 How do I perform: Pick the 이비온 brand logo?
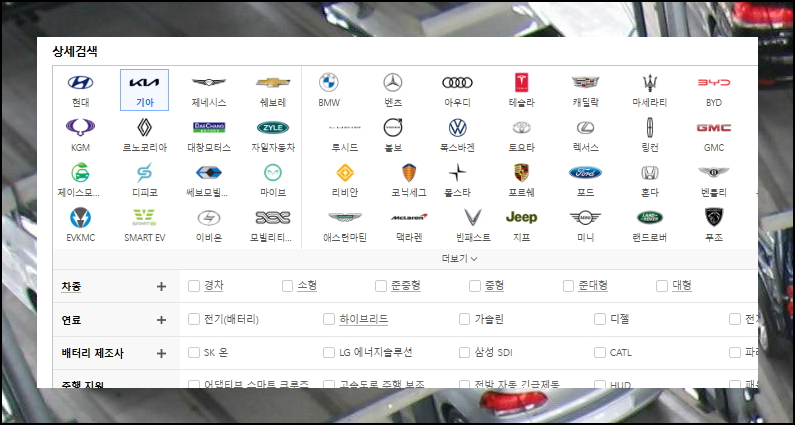(208, 218)
